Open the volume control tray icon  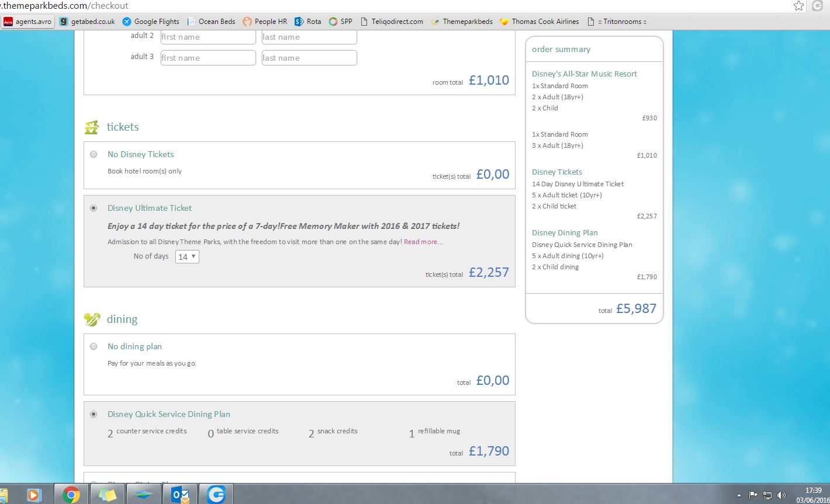click(x=781, y=495)
